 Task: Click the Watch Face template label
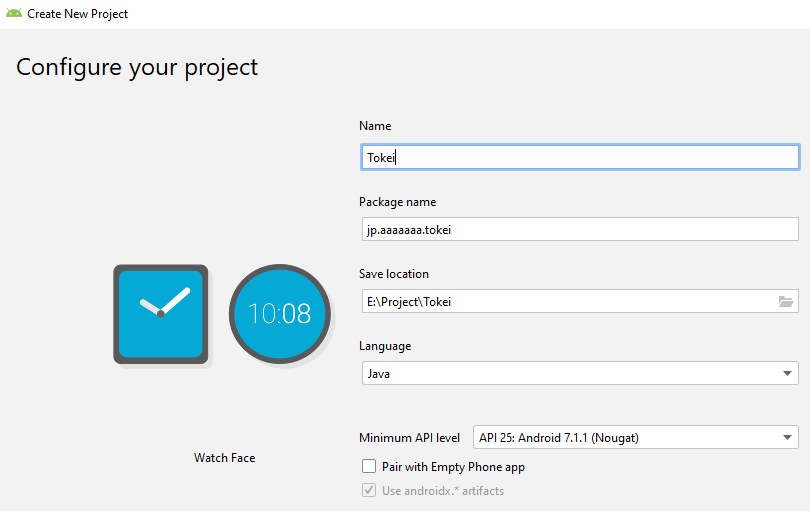coord(224,458)
